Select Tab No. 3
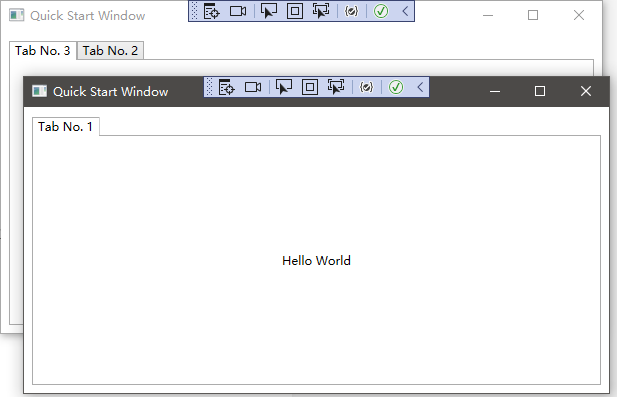The image size is (617, 397). (42, 51)
